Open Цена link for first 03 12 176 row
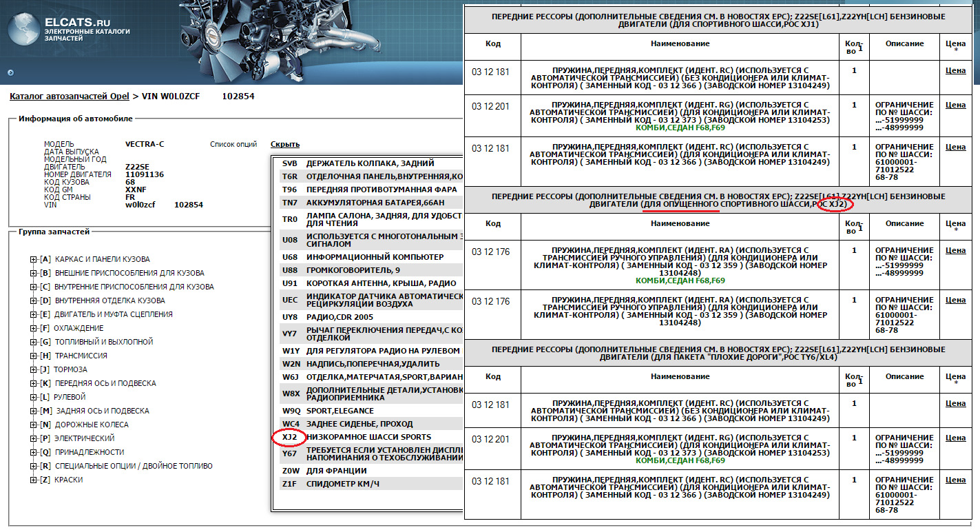980x530 pixels. point(955,250)
